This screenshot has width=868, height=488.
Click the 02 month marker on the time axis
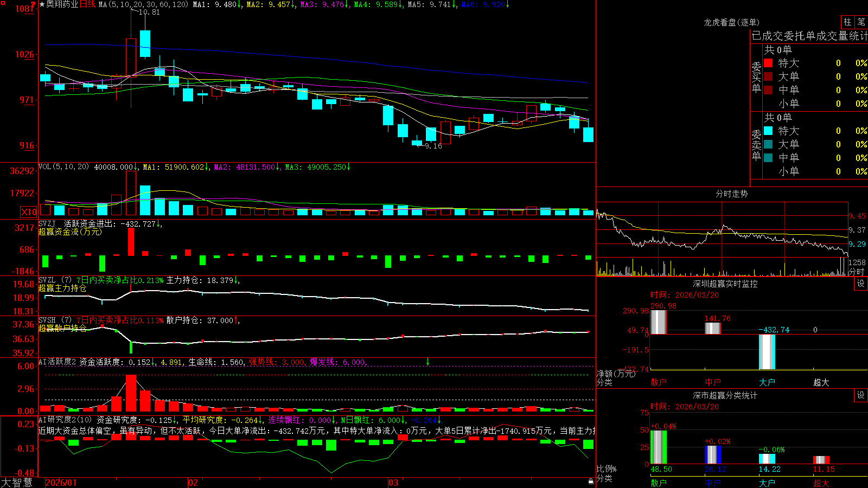click(193, 483)
